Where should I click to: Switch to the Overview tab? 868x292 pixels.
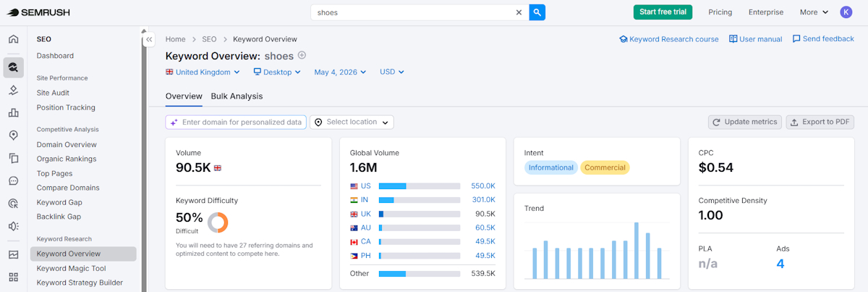(x=184, y=96)
